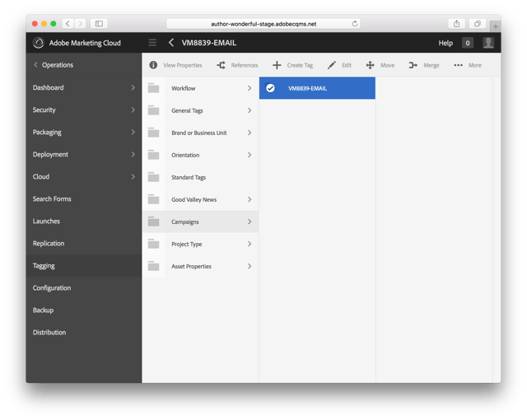Reload the page in Safari address bar

point(355,24)
